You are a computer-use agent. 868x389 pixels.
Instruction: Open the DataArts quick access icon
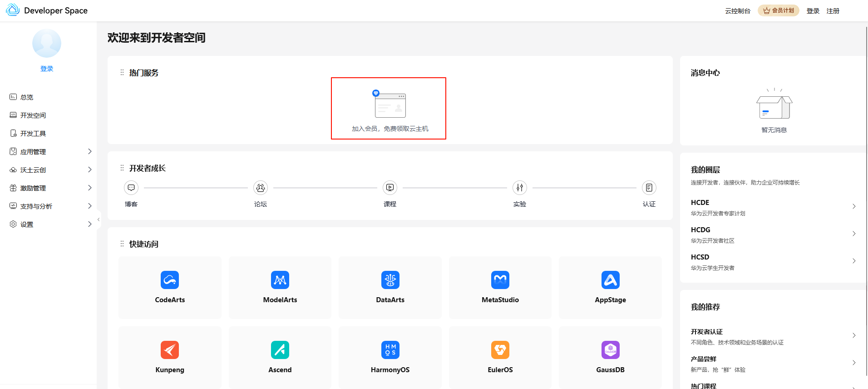tap(390, 280)
